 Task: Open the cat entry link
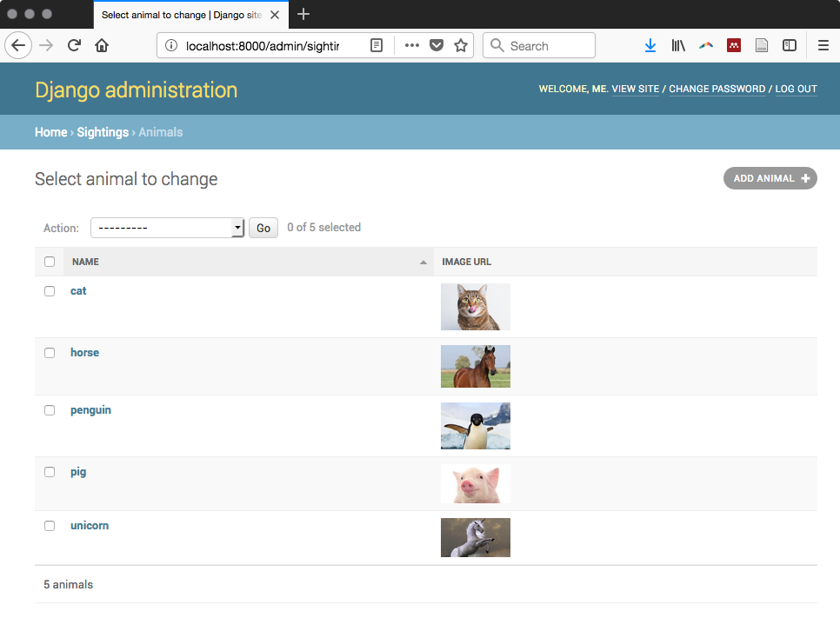coord(78,291)
